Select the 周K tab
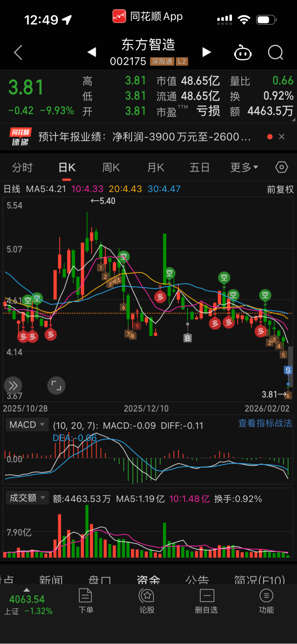297x644 pixels. coord(111,167)
